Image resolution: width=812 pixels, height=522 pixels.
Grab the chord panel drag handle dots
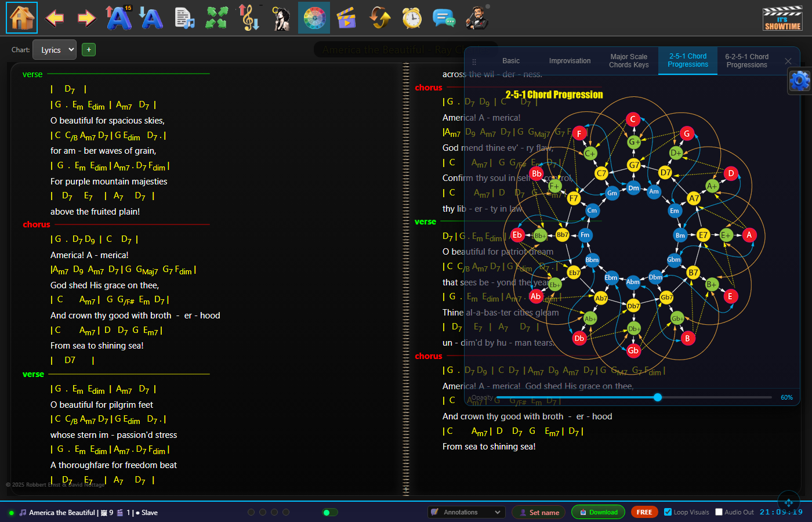coord(474,61)
